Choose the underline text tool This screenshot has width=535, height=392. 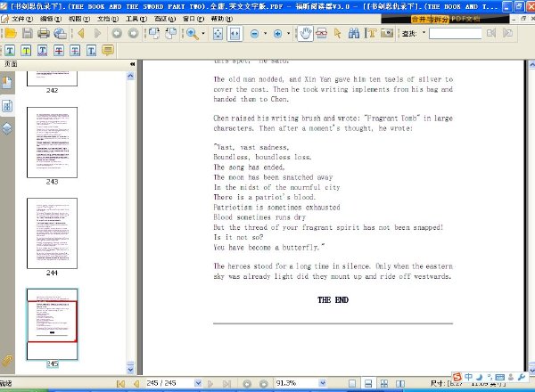coord(42,51)
